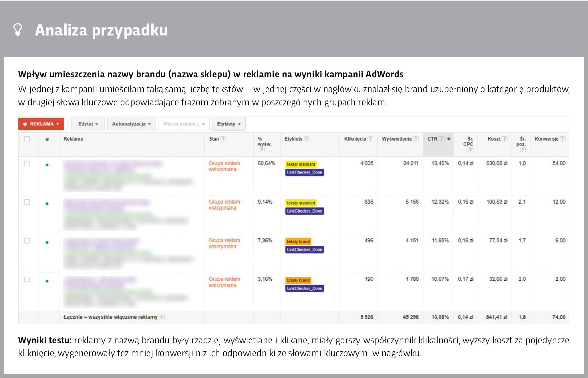Click the 1 780 impressions value

(412, 279)
